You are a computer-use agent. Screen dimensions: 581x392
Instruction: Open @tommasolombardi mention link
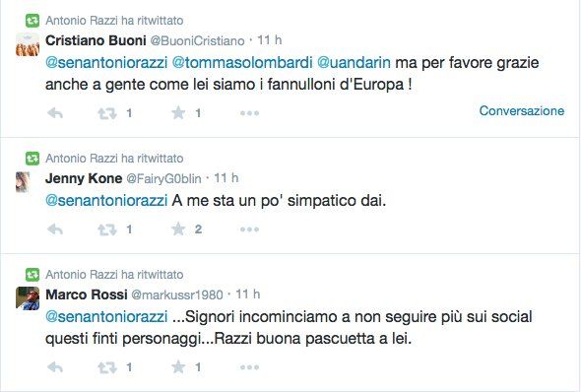point(242,62)
